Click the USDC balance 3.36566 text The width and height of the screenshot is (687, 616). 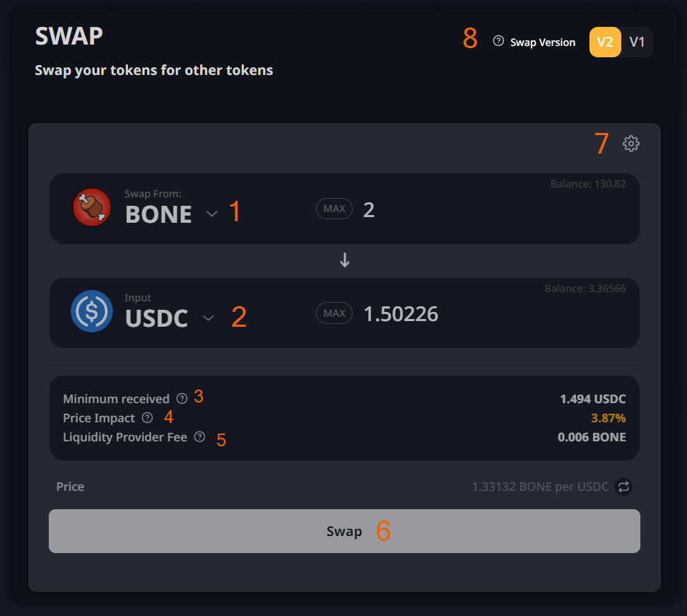pos(585,289)
